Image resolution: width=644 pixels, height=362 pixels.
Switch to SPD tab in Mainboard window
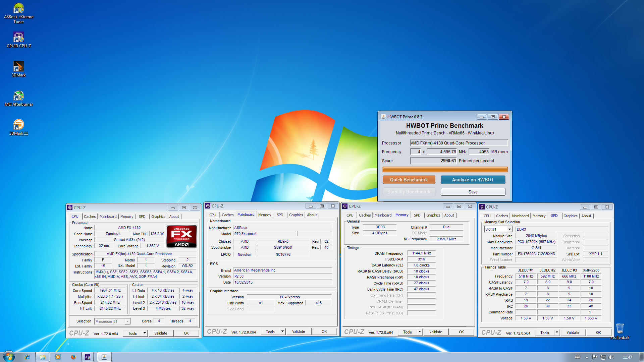pos(280,215)
